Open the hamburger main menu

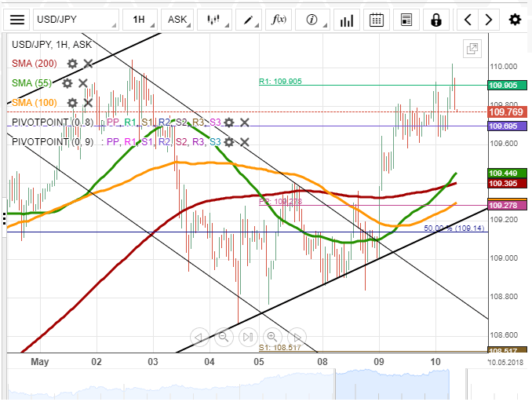pos(18,19)
